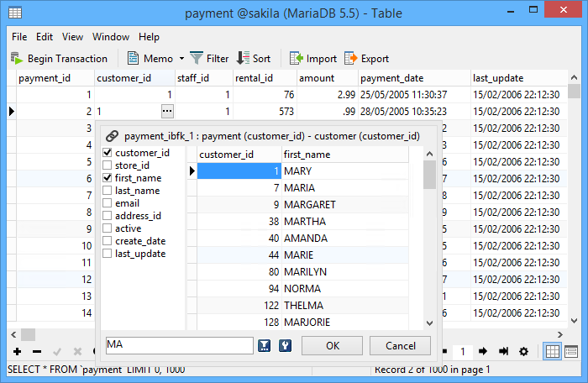Select the THELMA row in popup
The image size is (588, 383).
point(303,306)
